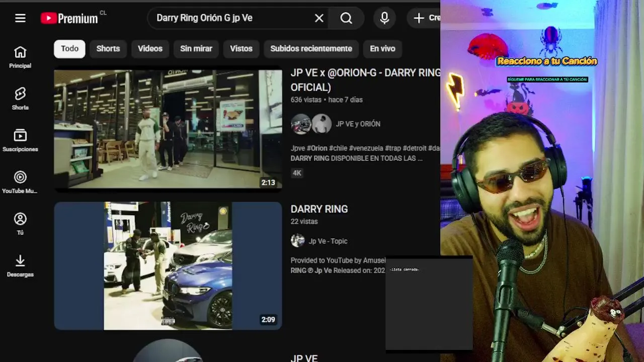Click the first avatar beside JP VE y ORIÓN
The height and width of the screenshot is (362, 644).
(x=301, y=124)
